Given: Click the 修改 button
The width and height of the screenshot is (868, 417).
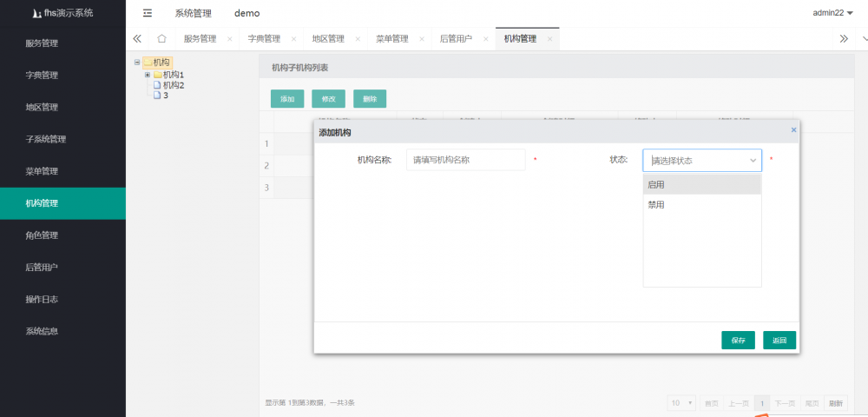Looking at the screenshot, I should pyautogui.click(x=328, y=98).
